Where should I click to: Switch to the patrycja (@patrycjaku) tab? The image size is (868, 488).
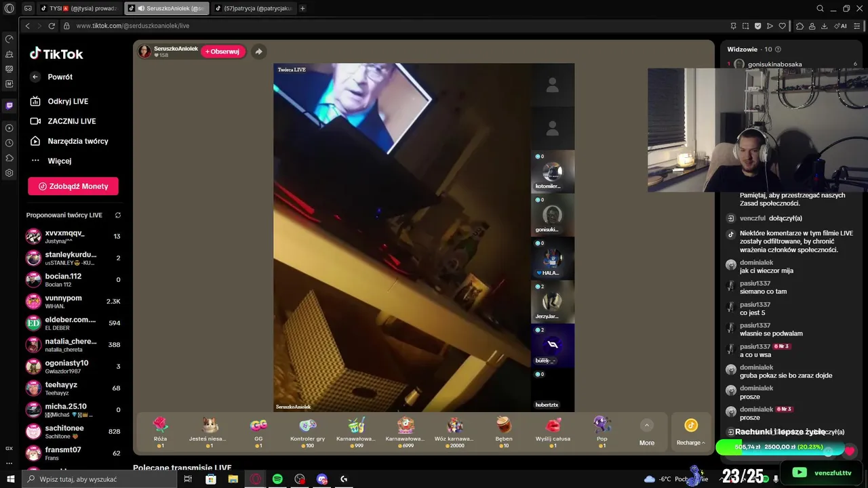[254, 8]
